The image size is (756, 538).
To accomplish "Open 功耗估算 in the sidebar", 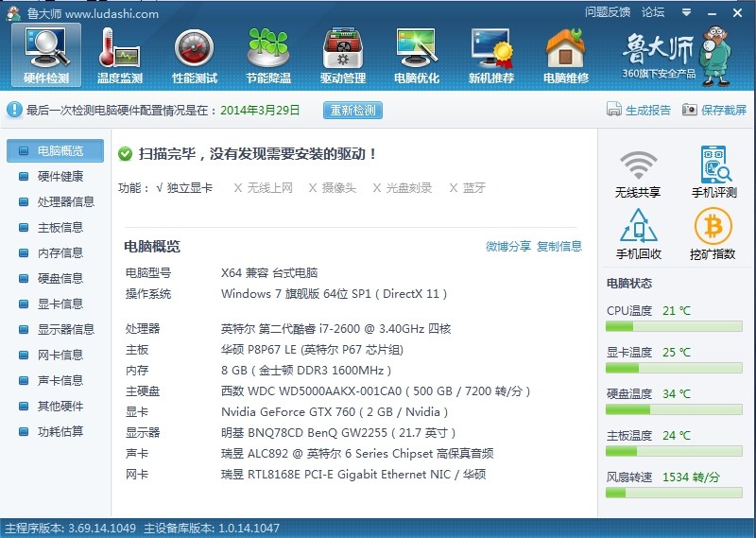I will (x=60, y=431).
